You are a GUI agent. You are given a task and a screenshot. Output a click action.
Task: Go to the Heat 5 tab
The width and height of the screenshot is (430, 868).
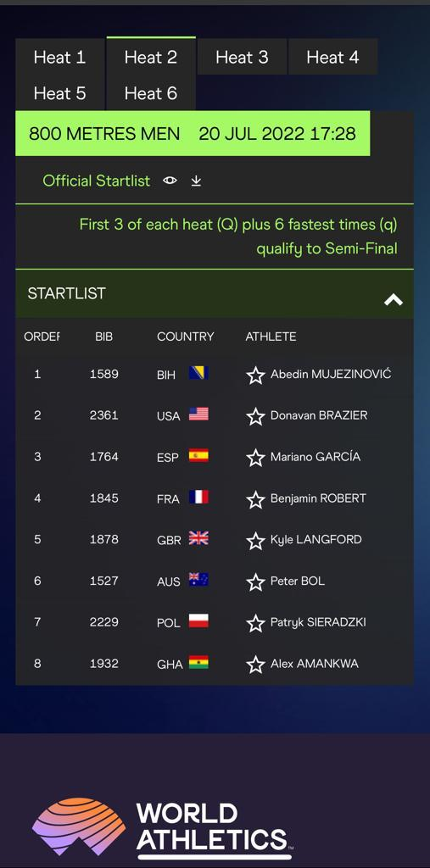pos(60,93)
